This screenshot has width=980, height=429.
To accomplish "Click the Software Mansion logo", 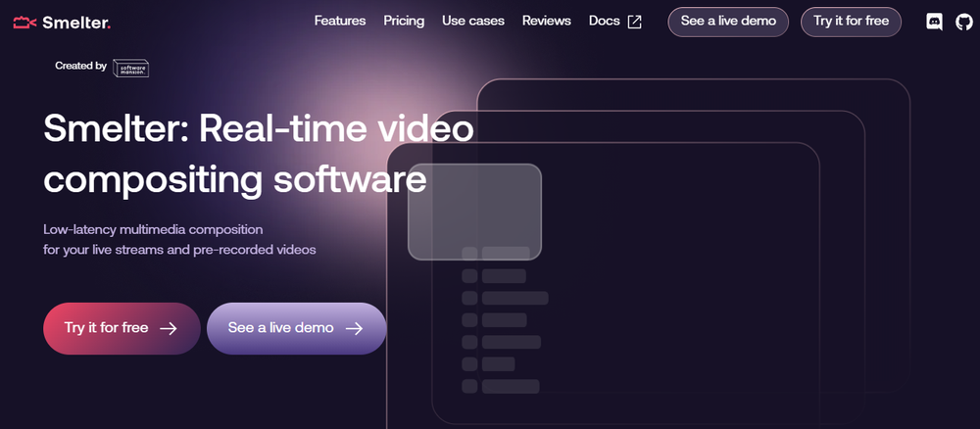I will (130, 68).
